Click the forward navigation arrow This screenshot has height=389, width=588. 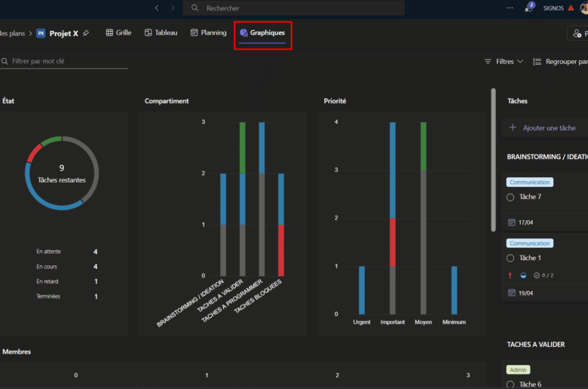point(173,8)
